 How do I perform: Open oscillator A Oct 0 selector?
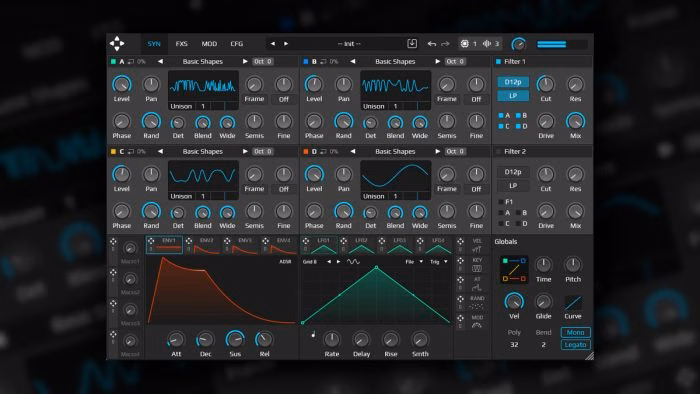point(263,62)
